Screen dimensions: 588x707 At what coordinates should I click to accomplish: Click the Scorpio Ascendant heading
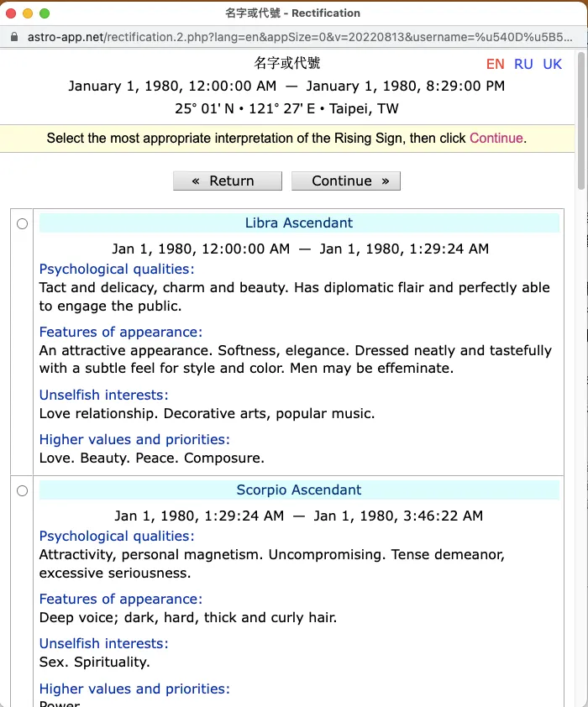tap(299, 490)
